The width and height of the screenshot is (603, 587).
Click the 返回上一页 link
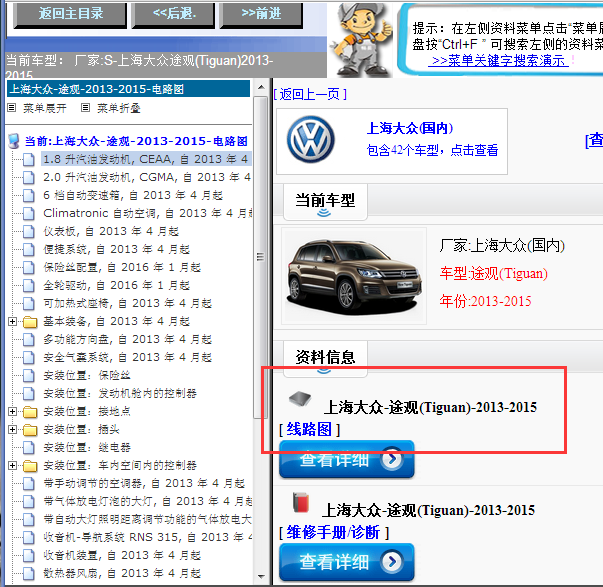[x=310, y=94]
